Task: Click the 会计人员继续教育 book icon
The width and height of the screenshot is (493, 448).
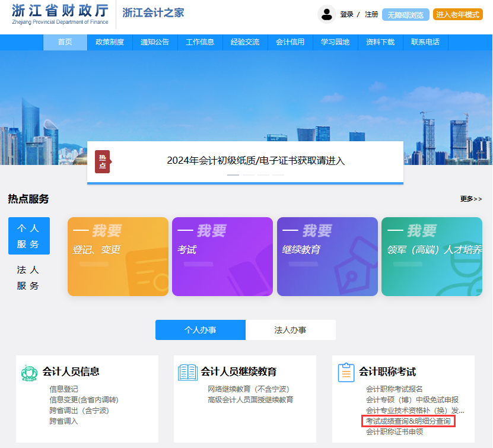Action: point(186,371)
